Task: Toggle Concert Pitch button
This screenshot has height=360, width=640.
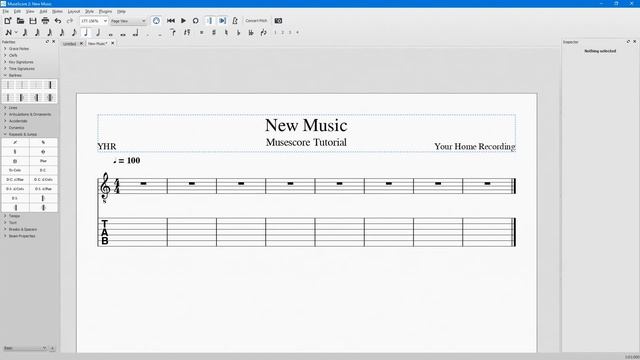Action: tap(256, 21)
